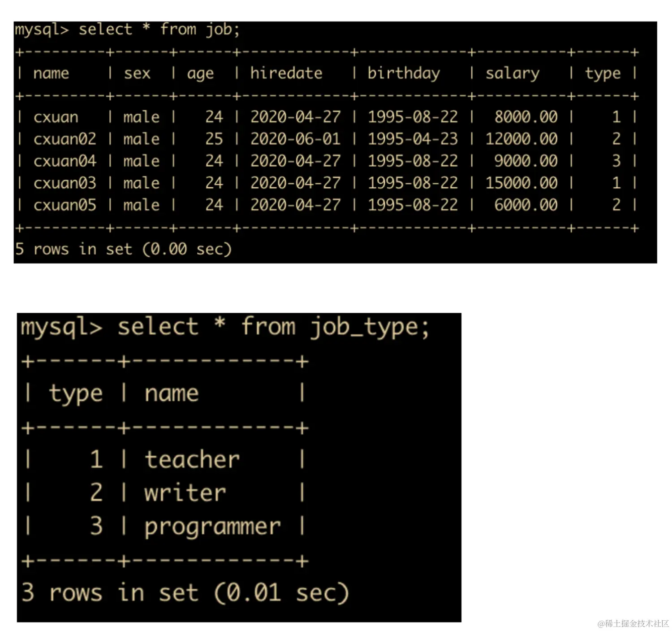
Task: Click the salary value '9000.00'
Action: pyautogui.click(x=526, y=161)
